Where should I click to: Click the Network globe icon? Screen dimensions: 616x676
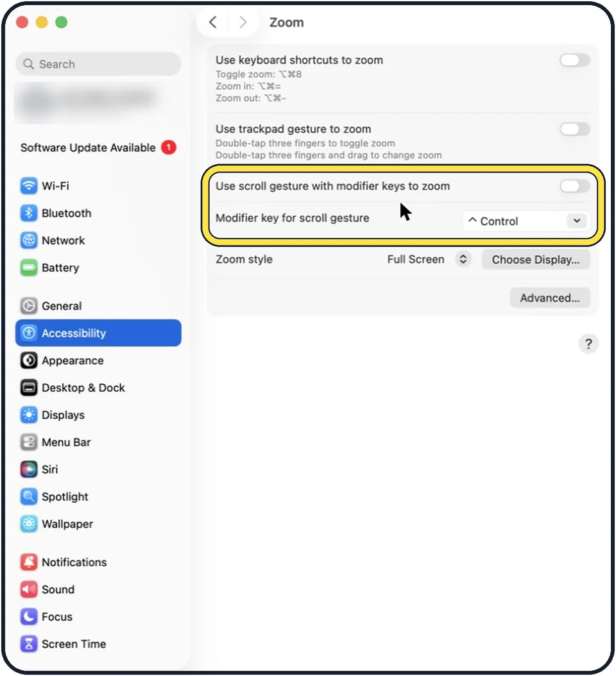(x=29, y=240)
